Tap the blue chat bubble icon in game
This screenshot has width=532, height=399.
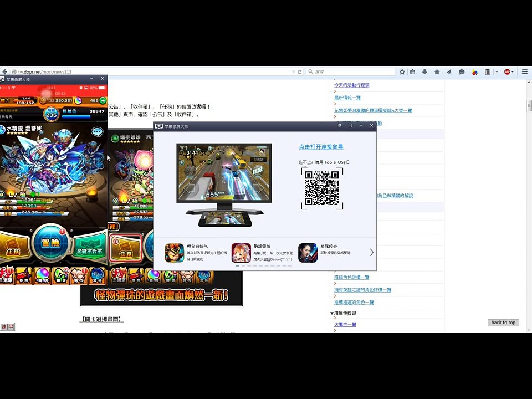coord(98,132)
